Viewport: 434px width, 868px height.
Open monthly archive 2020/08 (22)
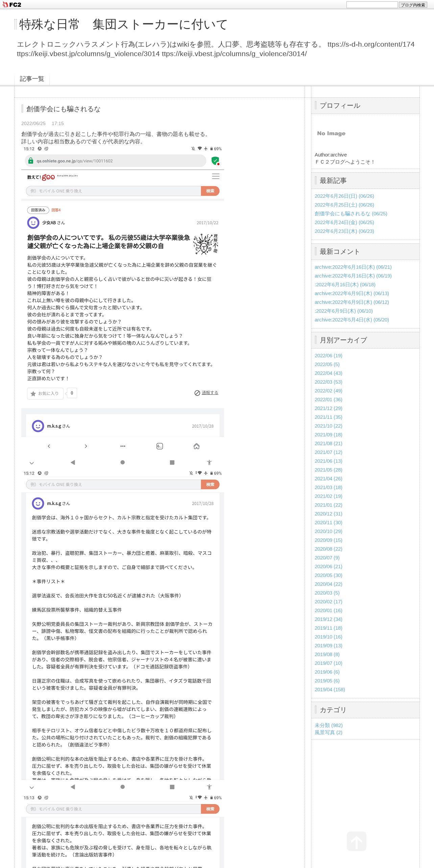328,549
